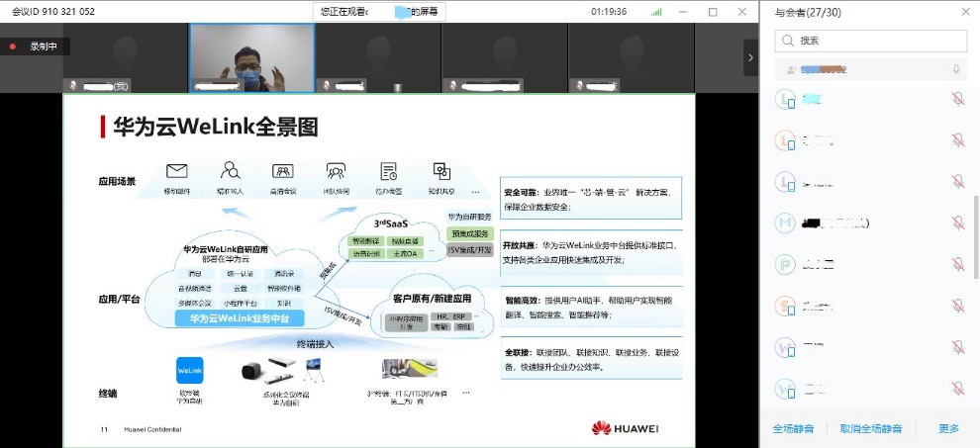Click the gray ISV集成/开发 legend box

(x=470, y=250)
